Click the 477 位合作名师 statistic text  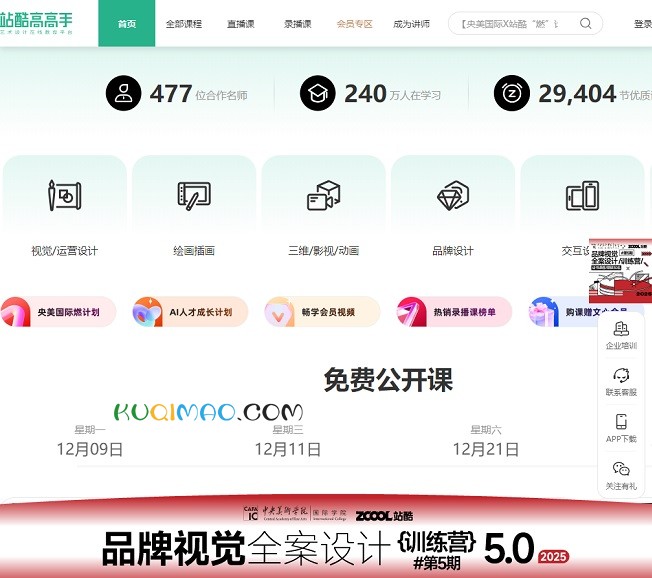pos(198,94)
